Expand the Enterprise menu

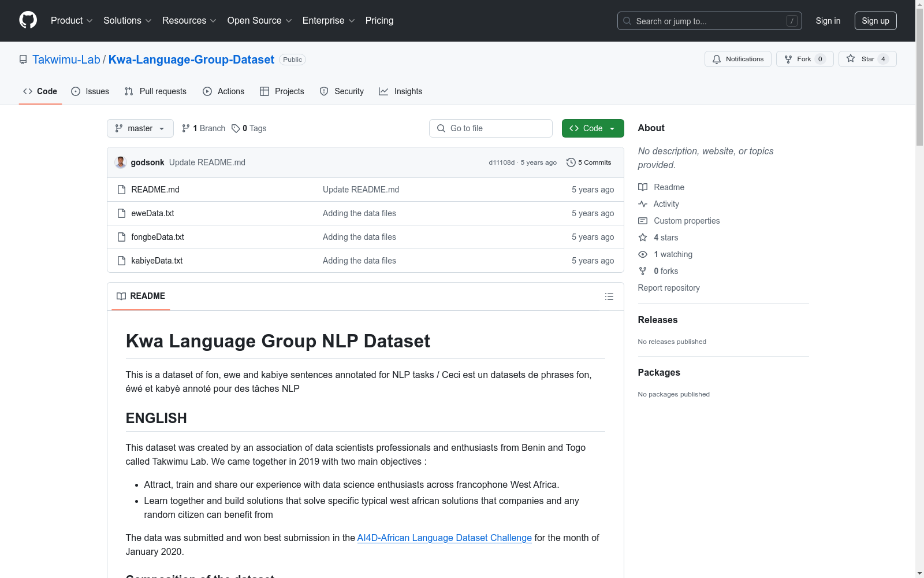pyautogui.click(x=329, y=20)
